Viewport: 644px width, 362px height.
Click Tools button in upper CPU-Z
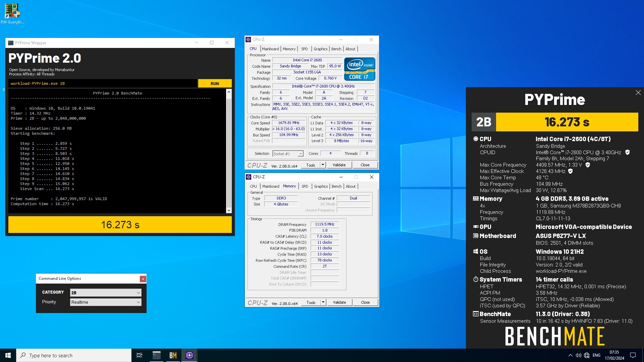(x=311, y=165)
